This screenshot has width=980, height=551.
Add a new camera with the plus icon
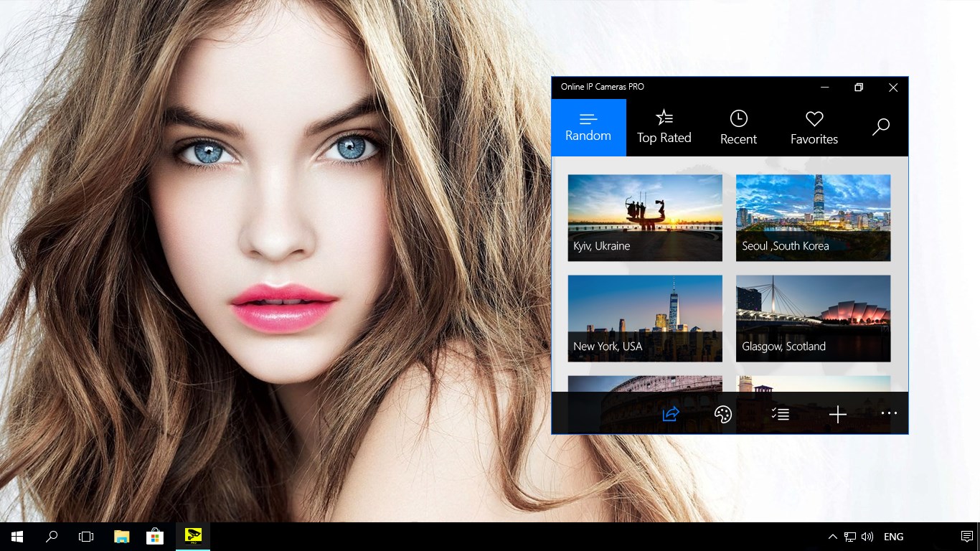(x=837, y=414)
